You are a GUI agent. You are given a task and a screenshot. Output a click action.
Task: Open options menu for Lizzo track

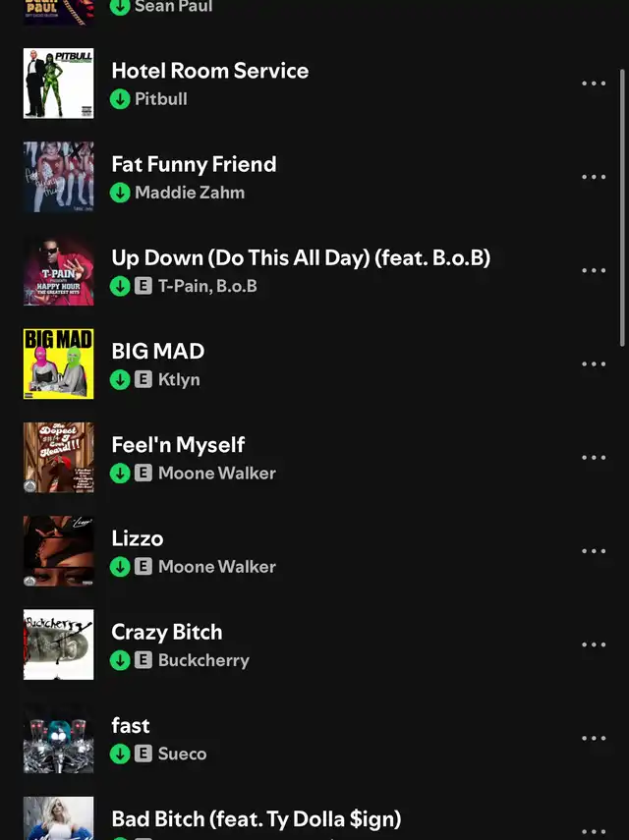[x=594, y=551]
